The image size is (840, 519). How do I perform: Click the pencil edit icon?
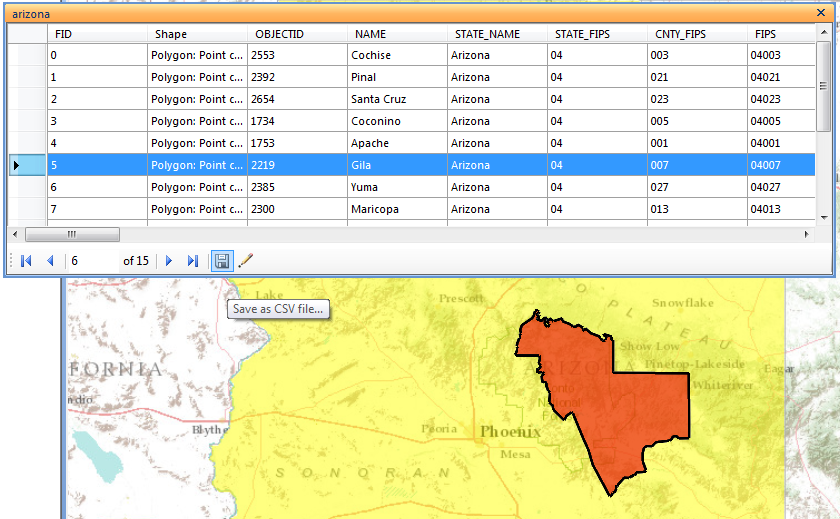pyautogui.click(x=246, y=261)
